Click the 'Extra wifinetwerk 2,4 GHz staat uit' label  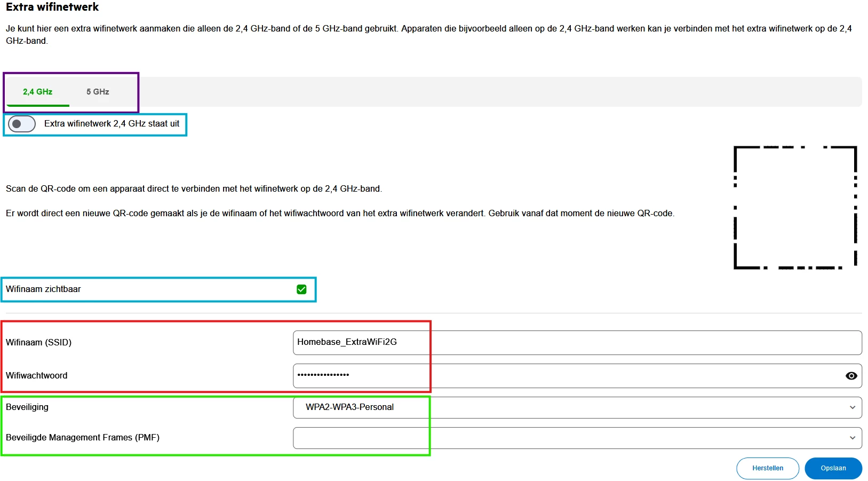112,123
